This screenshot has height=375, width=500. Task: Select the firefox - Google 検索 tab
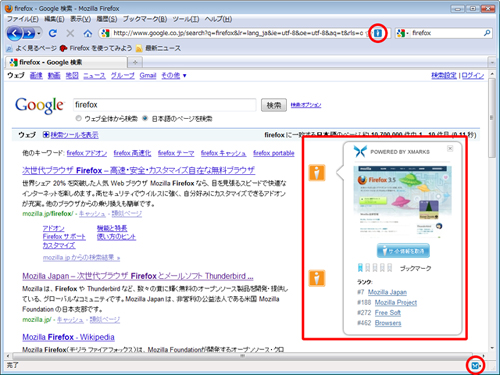pyautogui.click(x=66, y=62)
